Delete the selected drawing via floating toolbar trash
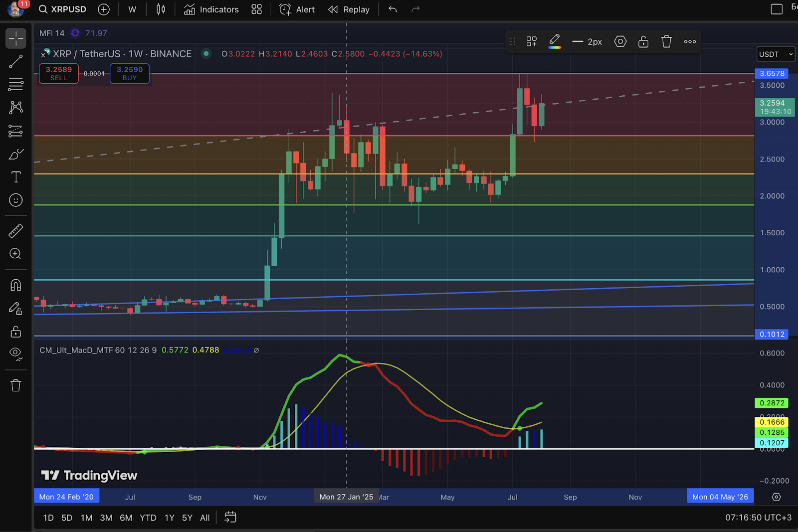The height and width of the screenshot is (532, 798). (666, 42)
